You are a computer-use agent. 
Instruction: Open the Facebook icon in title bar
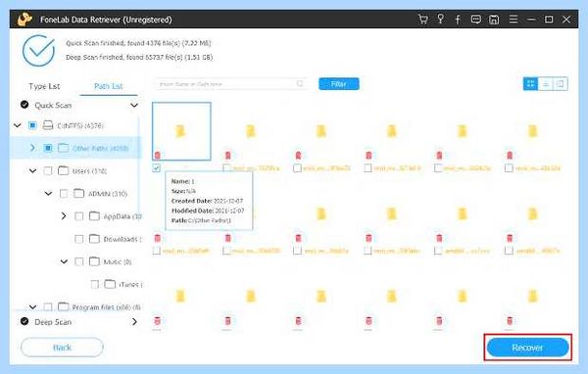pyautogui.click(x=458, y=20)
